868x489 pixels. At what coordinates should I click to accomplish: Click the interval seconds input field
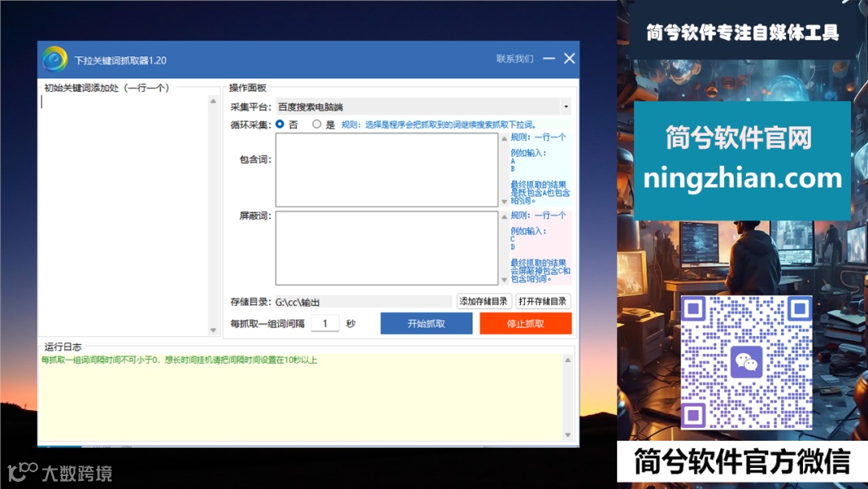pos(325,323)
